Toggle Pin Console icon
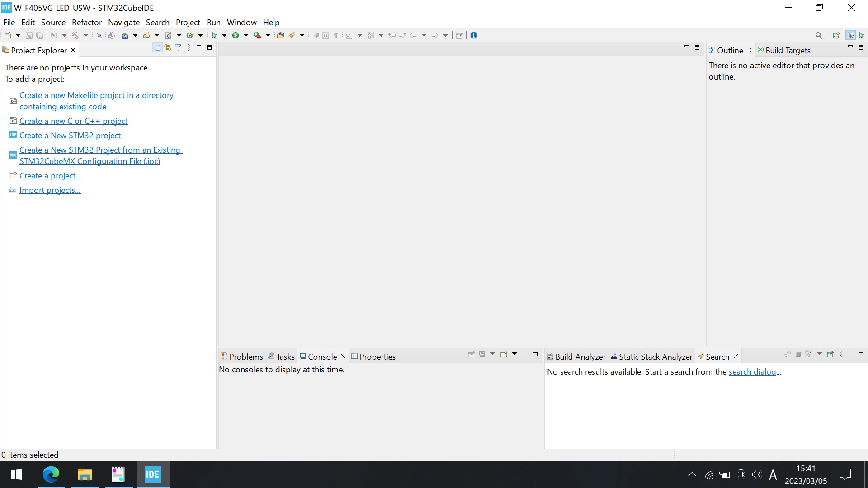 (472, 354)
